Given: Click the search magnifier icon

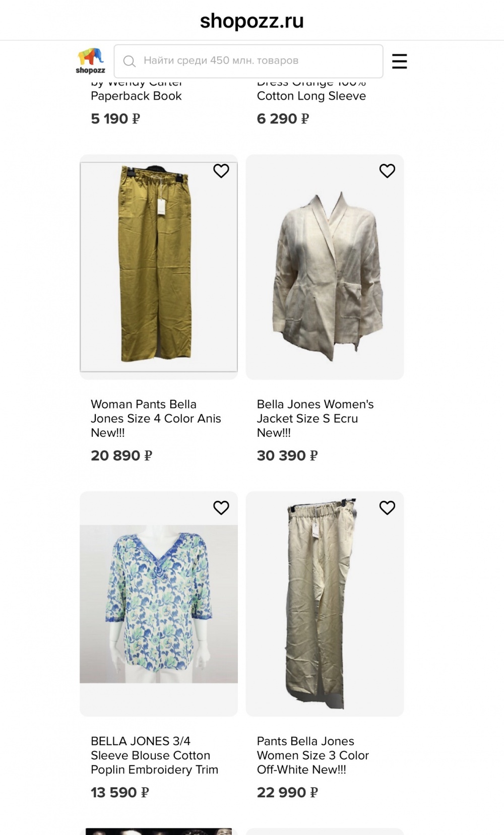Looking at the screenshot, I should coord(130,61).
